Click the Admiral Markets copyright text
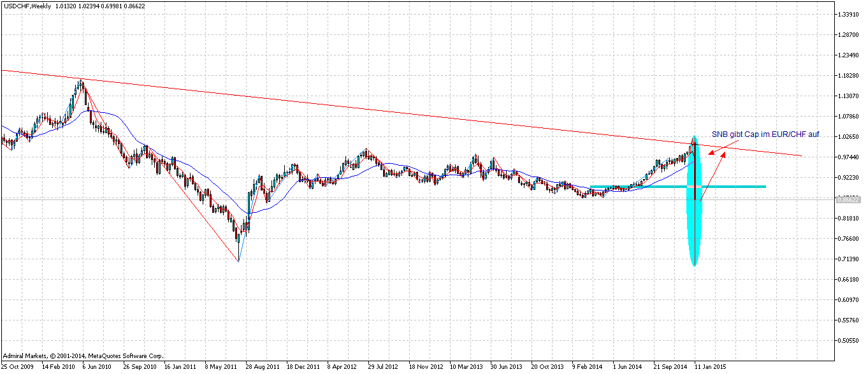The image size is (868, 374). 83,356
